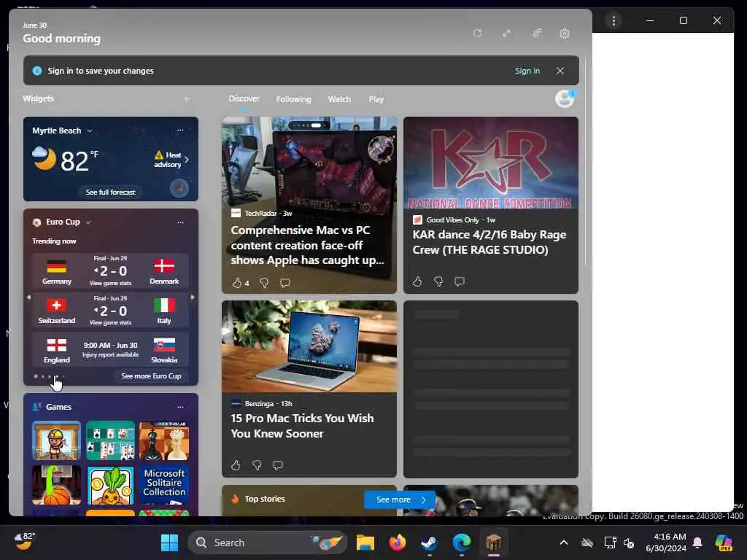Open Microsoft Solitaire Collection game
This screenshot has height=560, width=747.
point(164,485)
